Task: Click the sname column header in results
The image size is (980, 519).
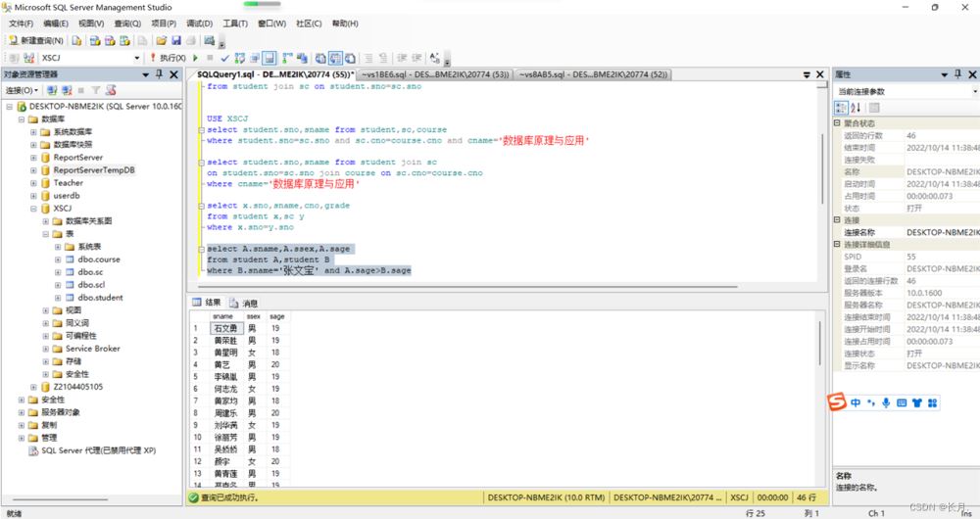Action: tap(223, 316)
